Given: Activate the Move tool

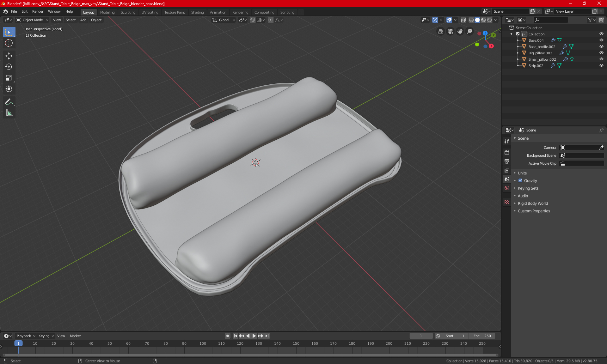Looking at the screenshot, I should [x=9, y=56].
